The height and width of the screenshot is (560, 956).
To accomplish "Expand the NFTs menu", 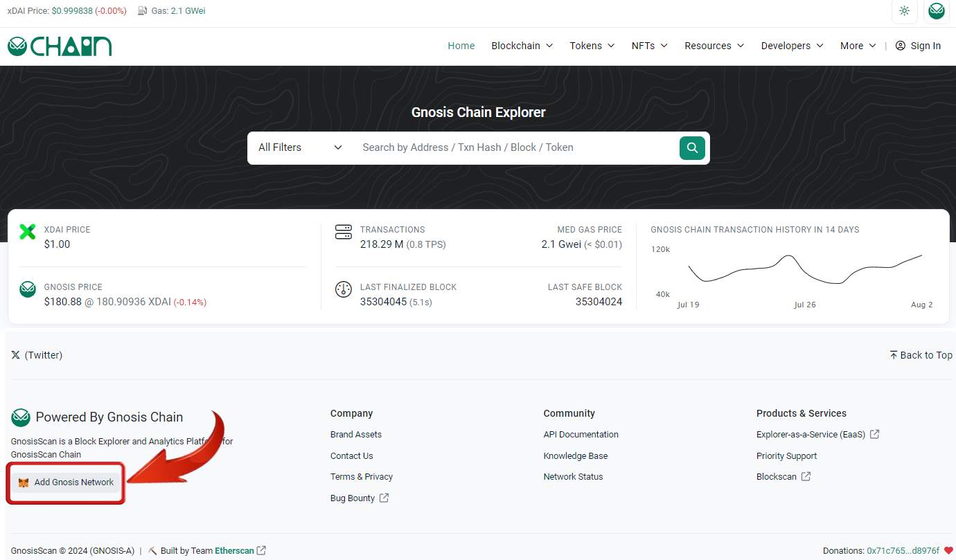I will point(650,46).
